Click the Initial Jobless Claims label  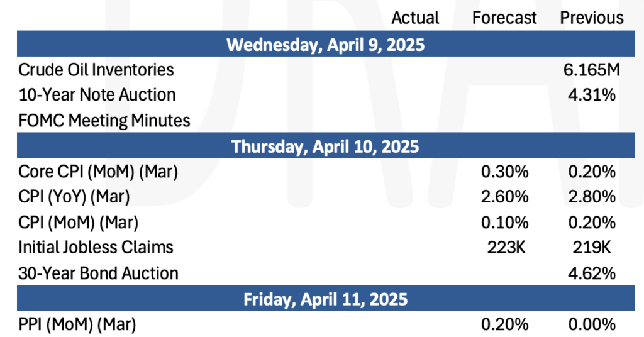click(x=96, y=248)
